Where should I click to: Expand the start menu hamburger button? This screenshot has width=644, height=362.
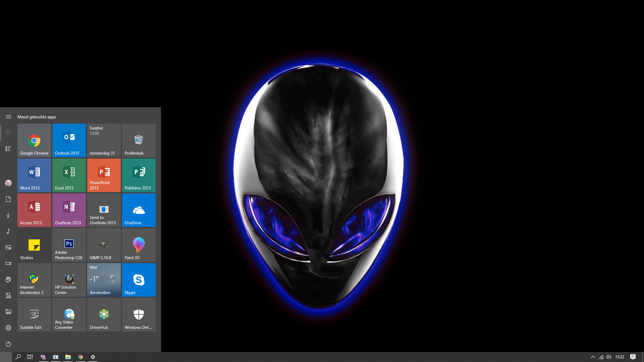[x=8, y=117]
